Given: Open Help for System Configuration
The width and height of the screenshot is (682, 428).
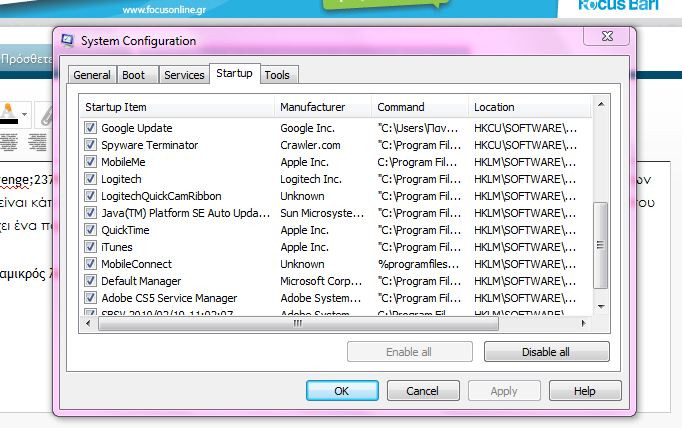Looking at the screenshot, I should click(x=585, y=391).
